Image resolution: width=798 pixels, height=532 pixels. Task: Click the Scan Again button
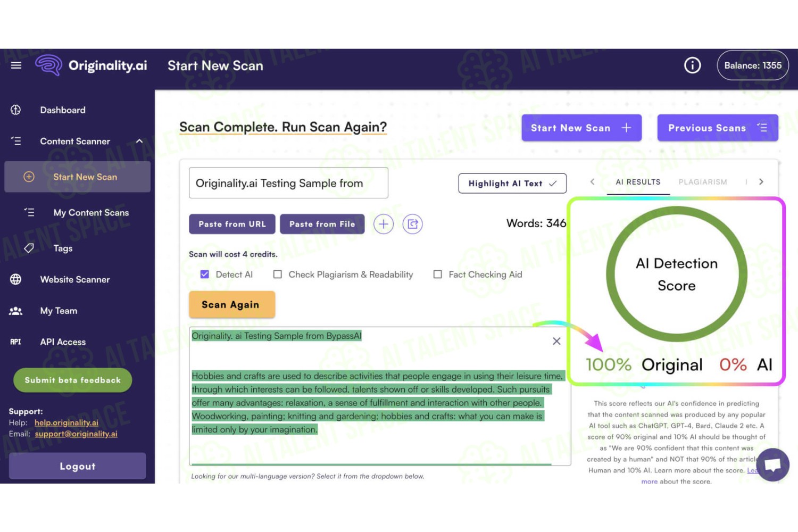[232, 305]
